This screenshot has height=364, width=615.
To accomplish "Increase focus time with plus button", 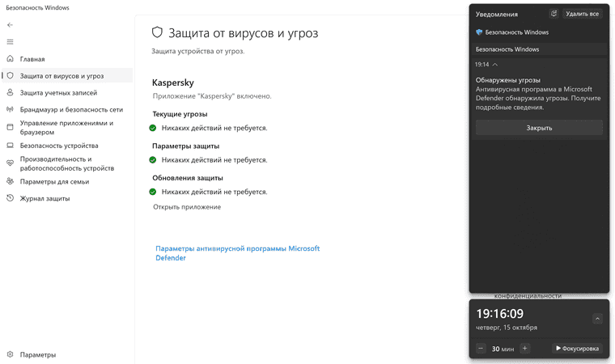I will [x=525, y=349].
